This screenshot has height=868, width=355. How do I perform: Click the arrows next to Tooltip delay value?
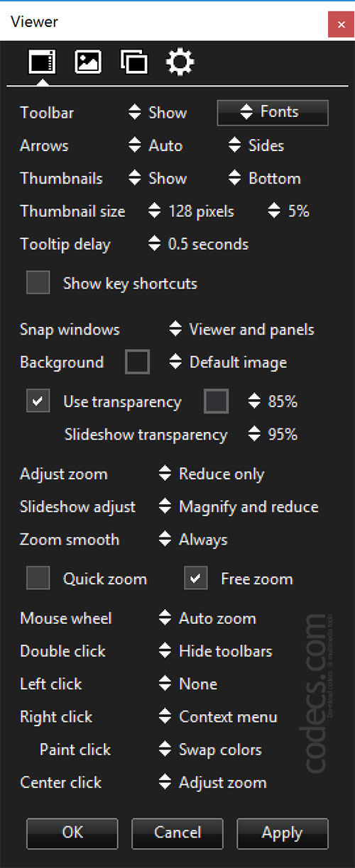point(154,244)
